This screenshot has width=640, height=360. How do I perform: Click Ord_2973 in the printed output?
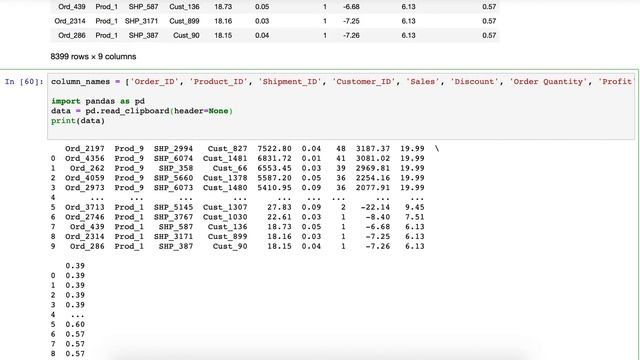[x=84, y=188]
